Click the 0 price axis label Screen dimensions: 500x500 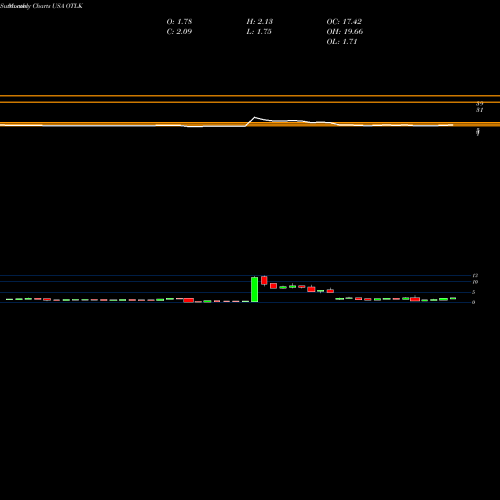(474, 302)
